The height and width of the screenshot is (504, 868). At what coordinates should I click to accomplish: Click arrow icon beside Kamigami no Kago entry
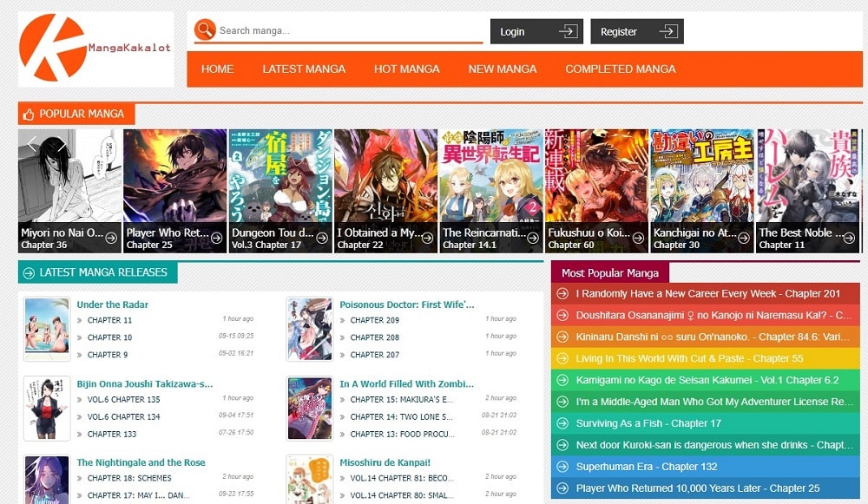coord(562,380)
